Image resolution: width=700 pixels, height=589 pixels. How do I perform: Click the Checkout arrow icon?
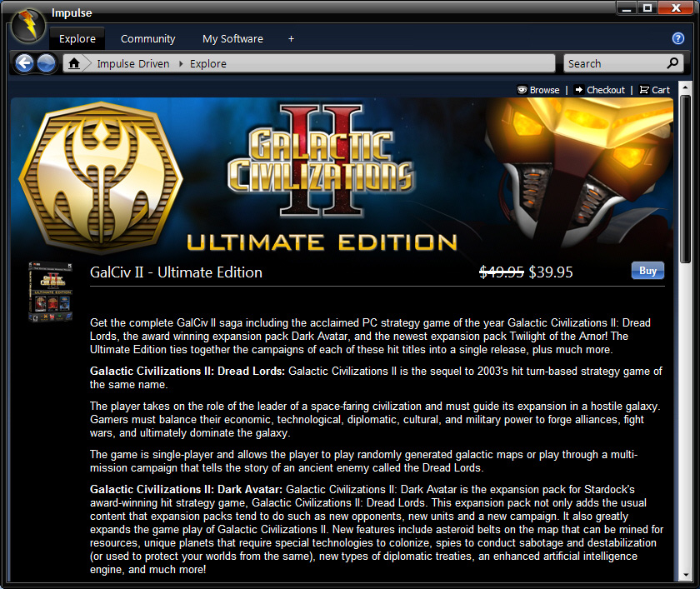tap(578, 90)
